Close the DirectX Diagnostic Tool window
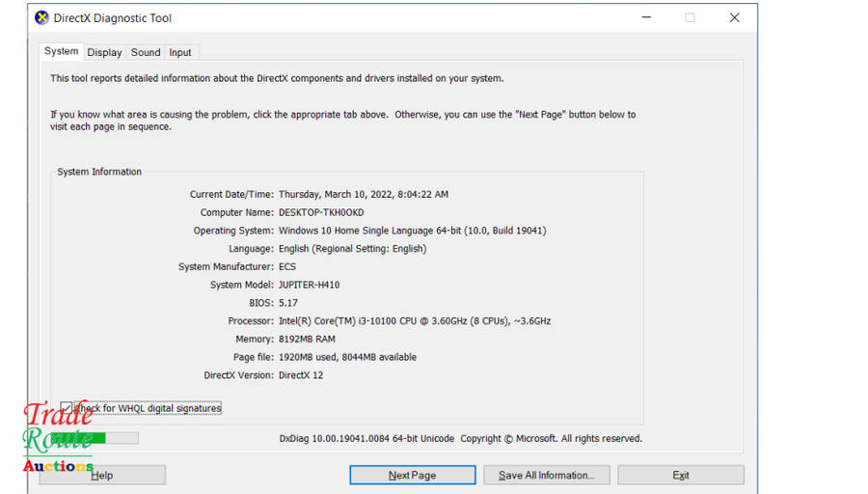 734,17
